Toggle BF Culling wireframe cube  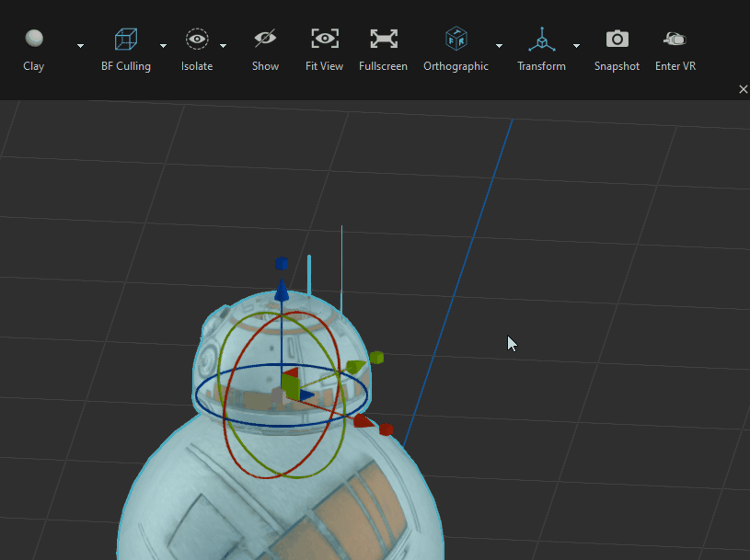coord(126,39)
